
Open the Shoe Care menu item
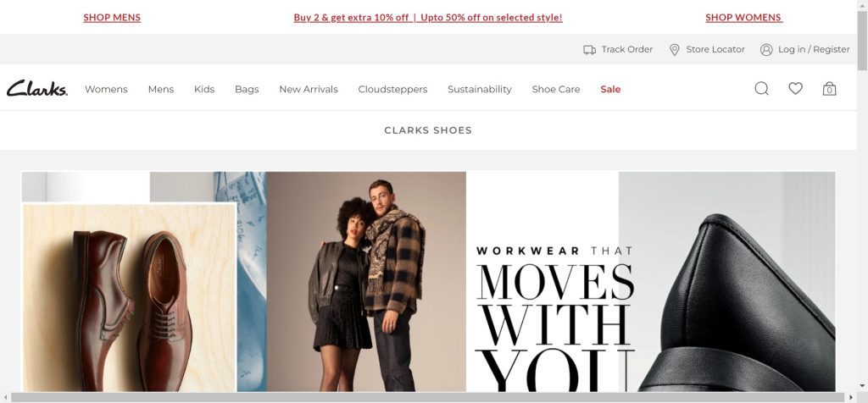(x=556, y=89)
